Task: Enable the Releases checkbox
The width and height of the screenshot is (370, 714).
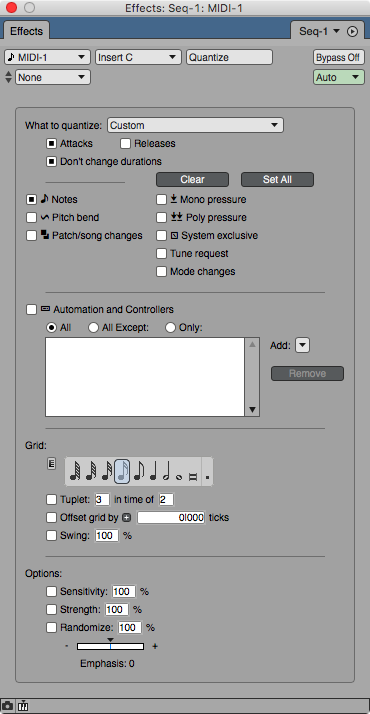Action: click(125, 144)
